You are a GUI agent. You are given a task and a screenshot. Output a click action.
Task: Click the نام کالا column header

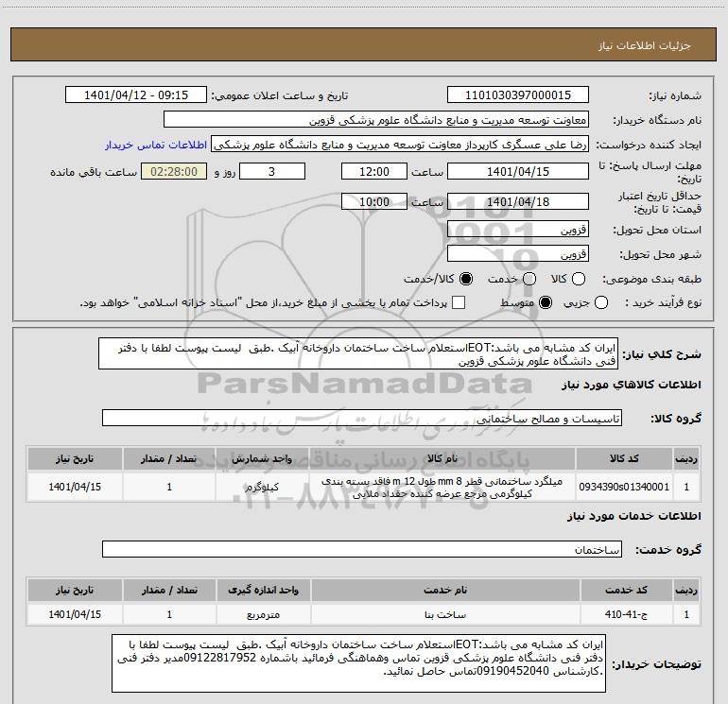(442, 459)
